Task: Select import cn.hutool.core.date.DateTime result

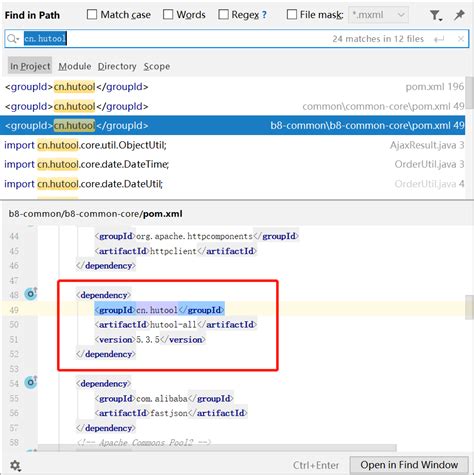Action: coord(233,164)
